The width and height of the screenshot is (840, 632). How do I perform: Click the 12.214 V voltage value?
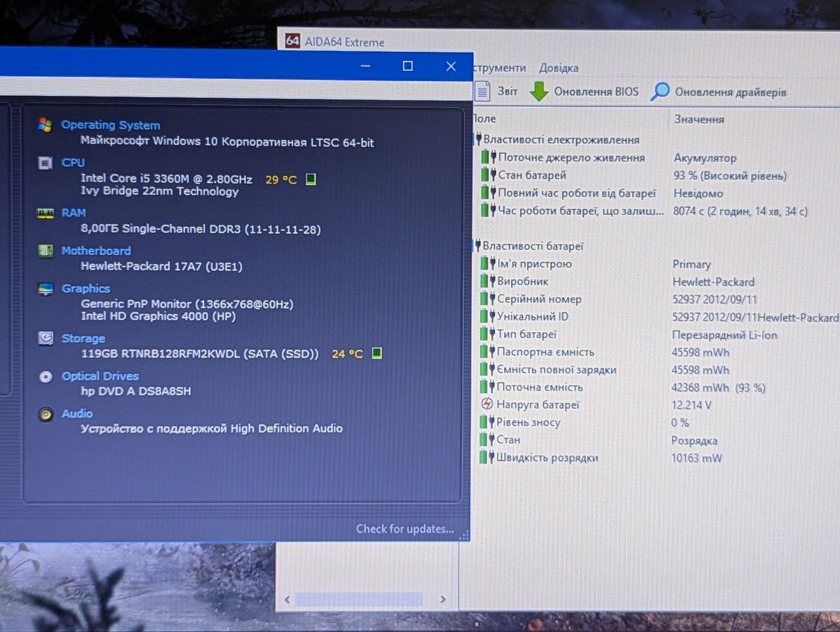click(x=691, y=405)
